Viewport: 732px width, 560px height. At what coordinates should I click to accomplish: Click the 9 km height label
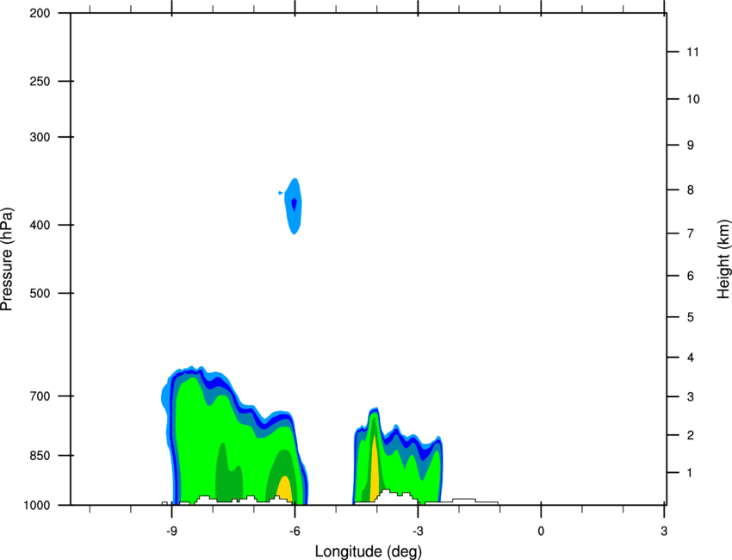tap(691, 146)
